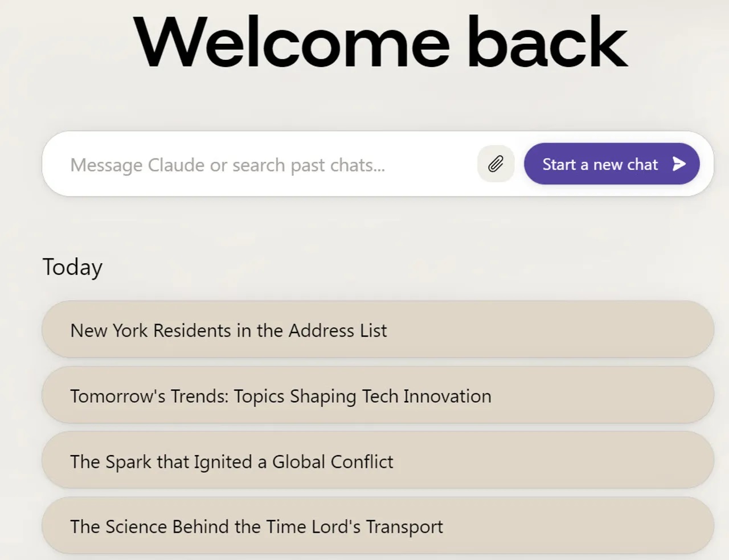Screen dimensions: 729x560
Task: Attach a file using the paperclip button
Action: [495, 164]
